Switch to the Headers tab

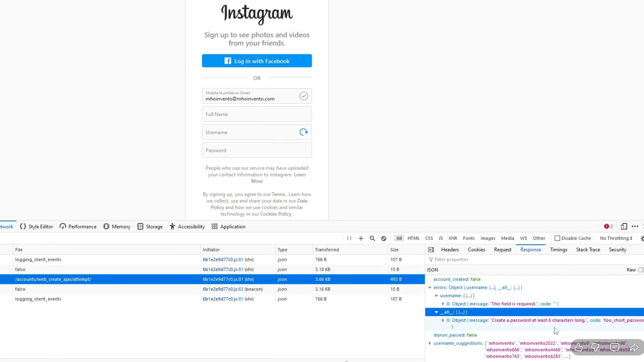click(x=449, y=250)
